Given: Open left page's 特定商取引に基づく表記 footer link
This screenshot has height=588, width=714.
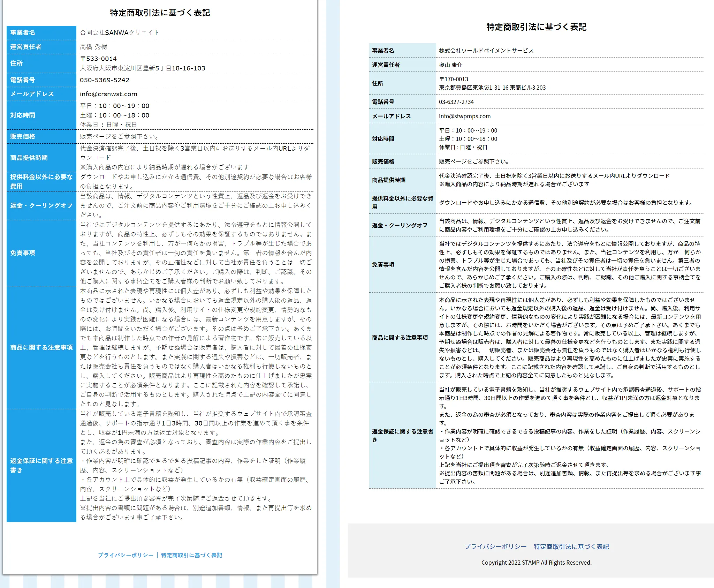Looking at the screenshot, I should (191, 555).
